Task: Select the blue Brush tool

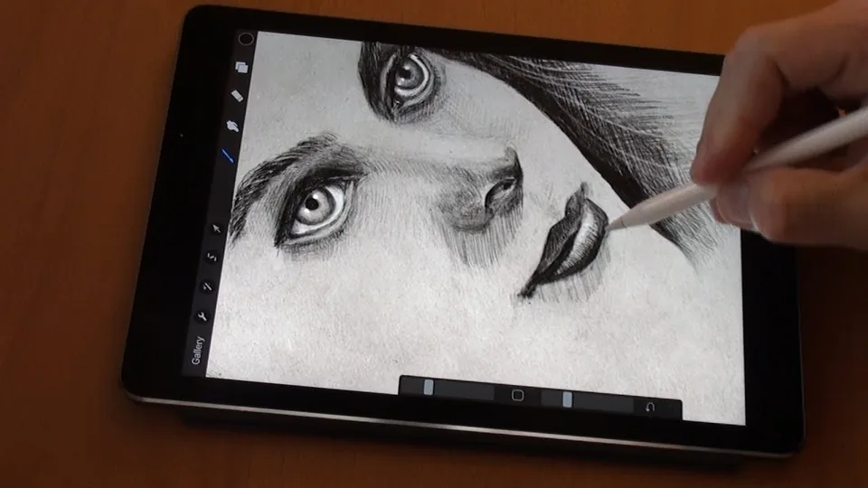Action: tap(228, 155)
